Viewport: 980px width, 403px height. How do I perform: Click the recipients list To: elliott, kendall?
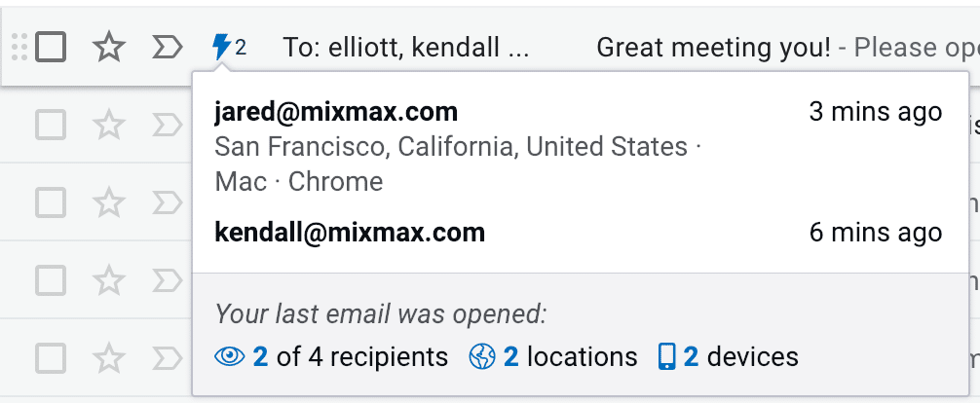click(406, 47)
